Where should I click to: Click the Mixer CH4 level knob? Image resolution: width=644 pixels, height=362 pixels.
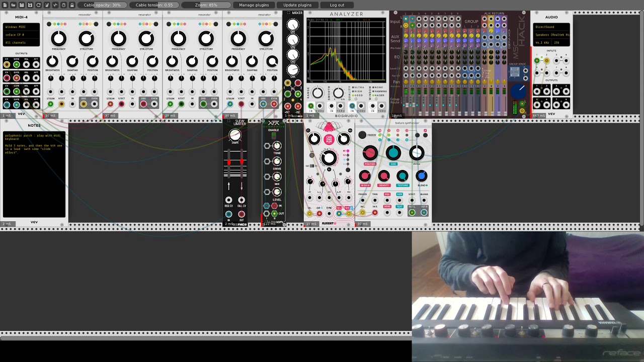click(x=293, y=69)
